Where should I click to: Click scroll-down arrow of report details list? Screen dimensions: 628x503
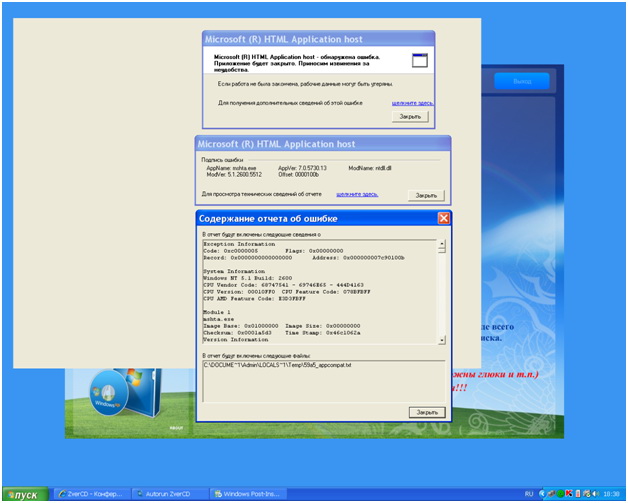tap(442, 340)
